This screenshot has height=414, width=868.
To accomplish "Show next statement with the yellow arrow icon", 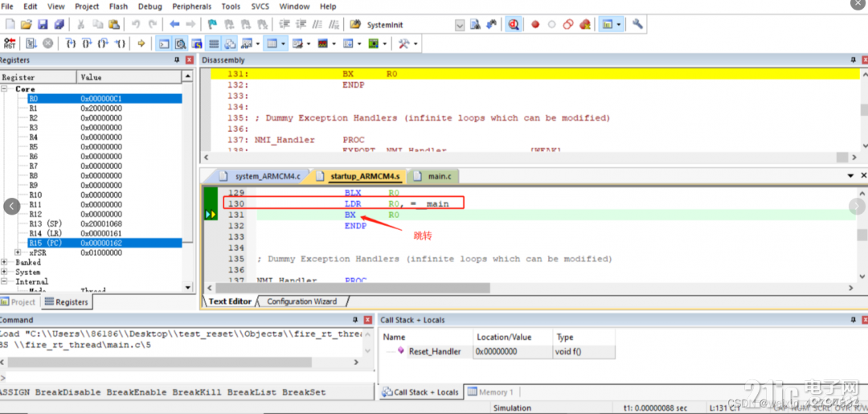I will (x=141, y=43).
